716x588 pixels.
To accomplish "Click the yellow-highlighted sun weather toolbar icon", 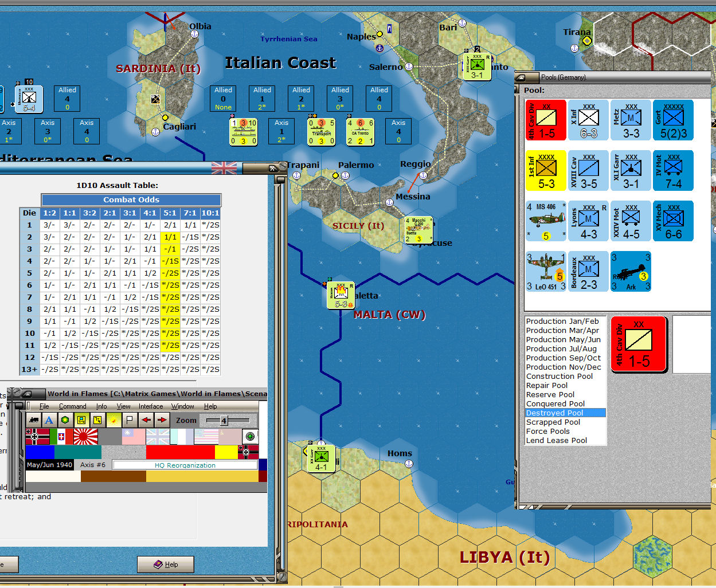I will coord(114,420).
